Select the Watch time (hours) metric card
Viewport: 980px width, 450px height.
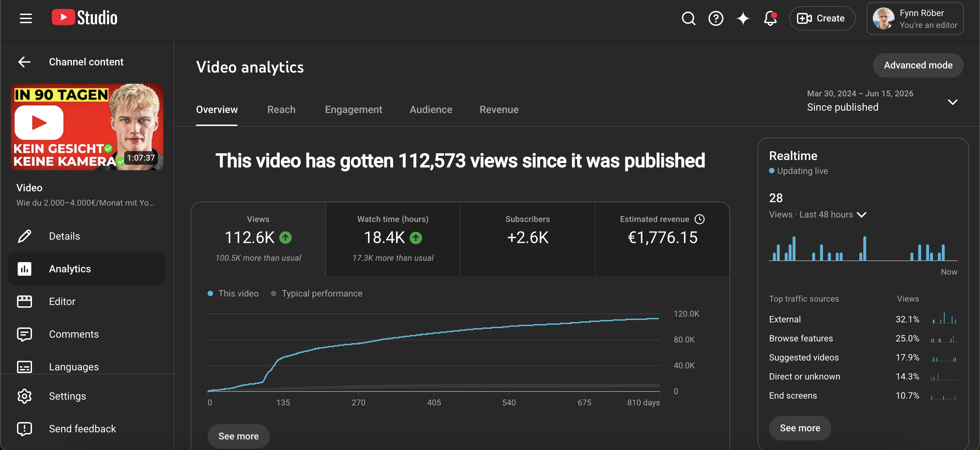pyautogui.click(x=393, y=239)
